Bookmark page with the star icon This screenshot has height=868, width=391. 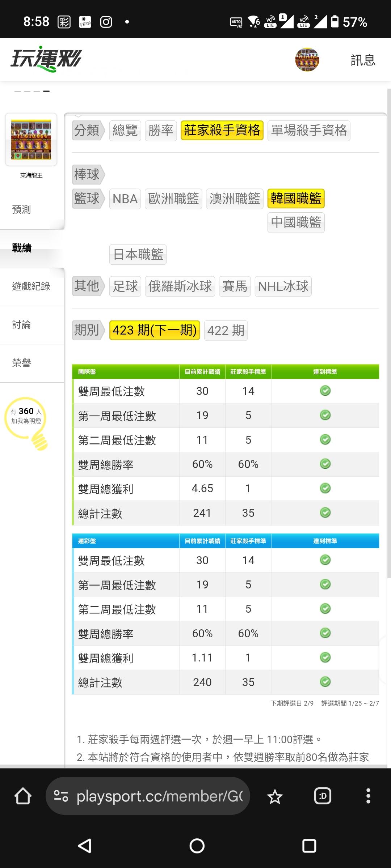tap(275, 796)
